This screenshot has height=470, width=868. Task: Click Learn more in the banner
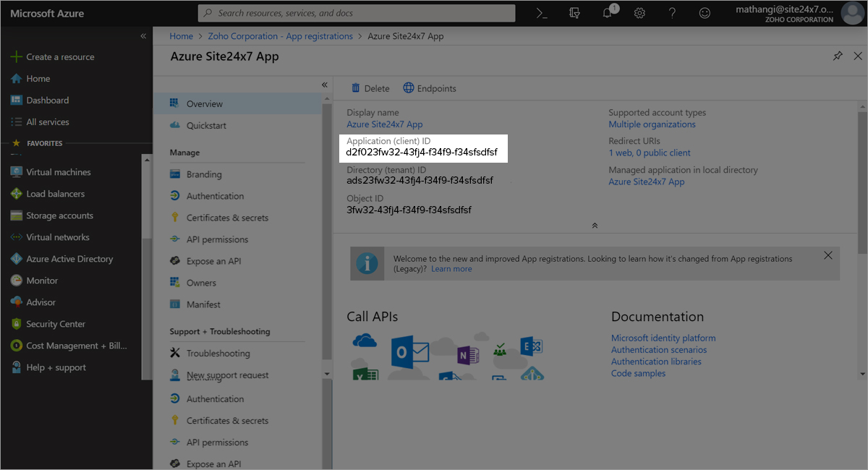pos(451,269)
